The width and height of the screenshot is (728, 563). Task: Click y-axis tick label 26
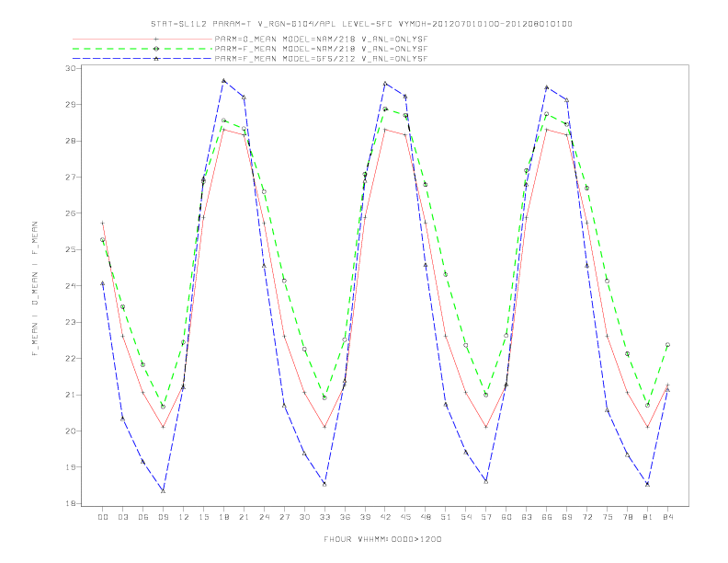coord(71,213)
